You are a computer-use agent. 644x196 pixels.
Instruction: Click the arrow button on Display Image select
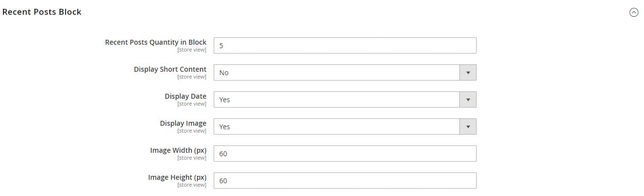pos(468,126)
